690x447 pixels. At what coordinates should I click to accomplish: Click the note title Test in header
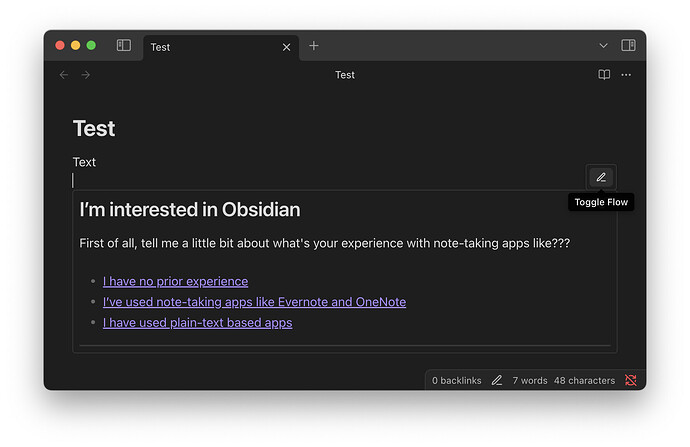tap(345, 75)
